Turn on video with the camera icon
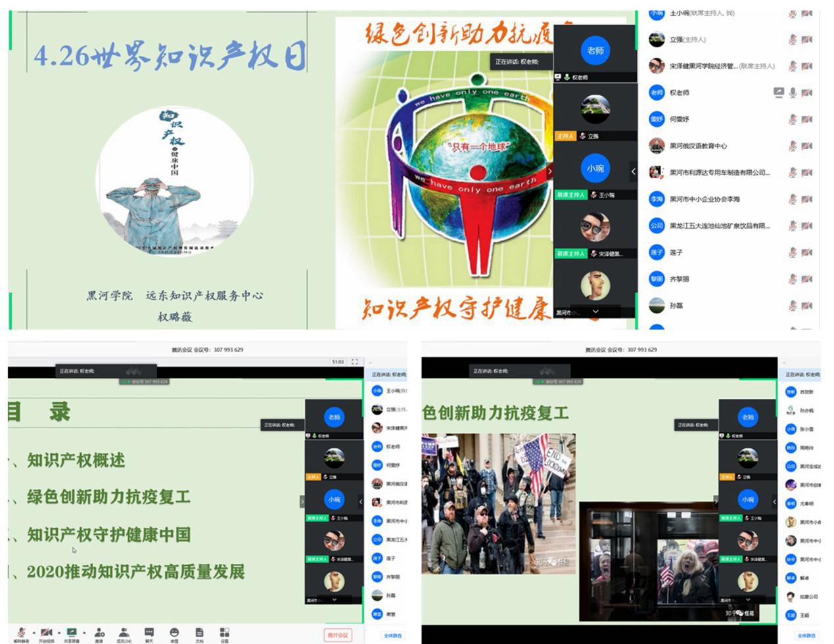 point(46,632)
